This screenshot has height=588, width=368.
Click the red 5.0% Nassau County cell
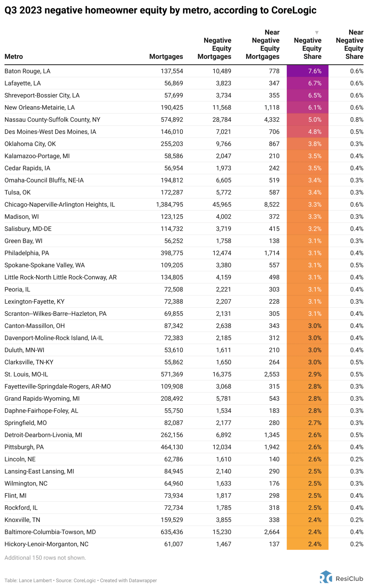(x=308, y=119)
